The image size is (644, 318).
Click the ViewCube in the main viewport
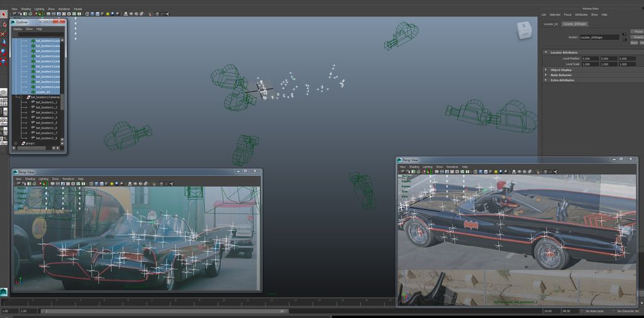(524, 30)
